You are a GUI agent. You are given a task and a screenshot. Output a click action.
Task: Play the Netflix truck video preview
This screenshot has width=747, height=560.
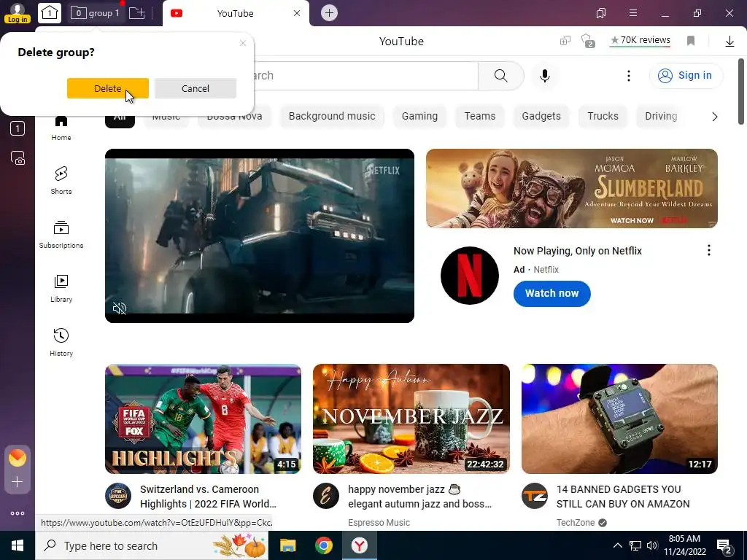[260, 236]
